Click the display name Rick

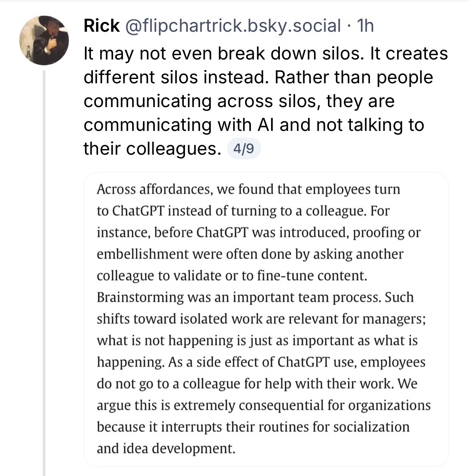coord(102,26)
